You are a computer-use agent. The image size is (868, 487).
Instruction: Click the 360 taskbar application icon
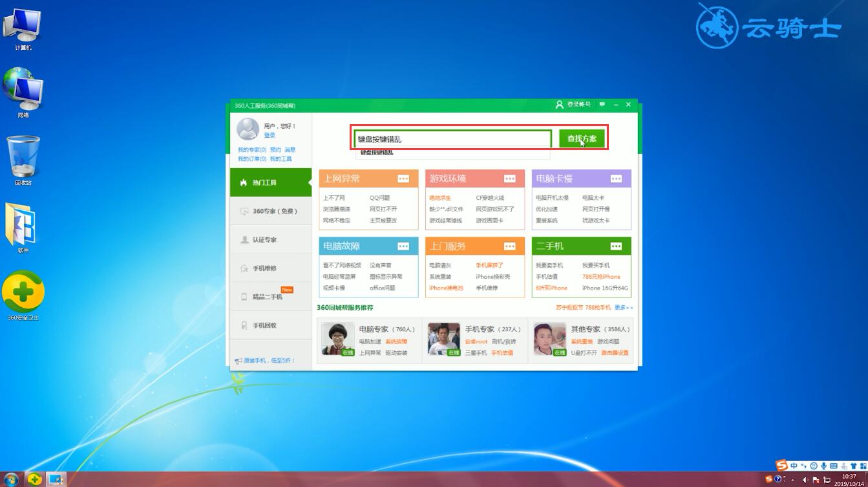(34, 479)
